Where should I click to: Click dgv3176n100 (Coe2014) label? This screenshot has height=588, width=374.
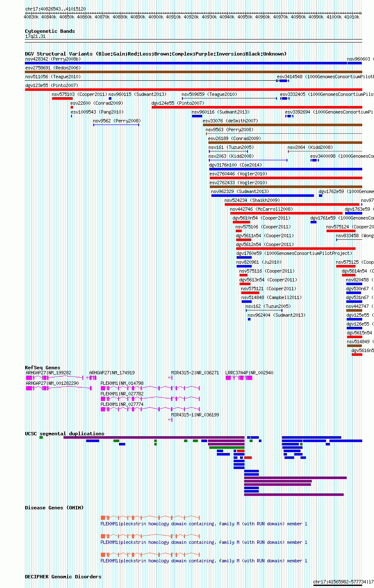pos(235,165)
